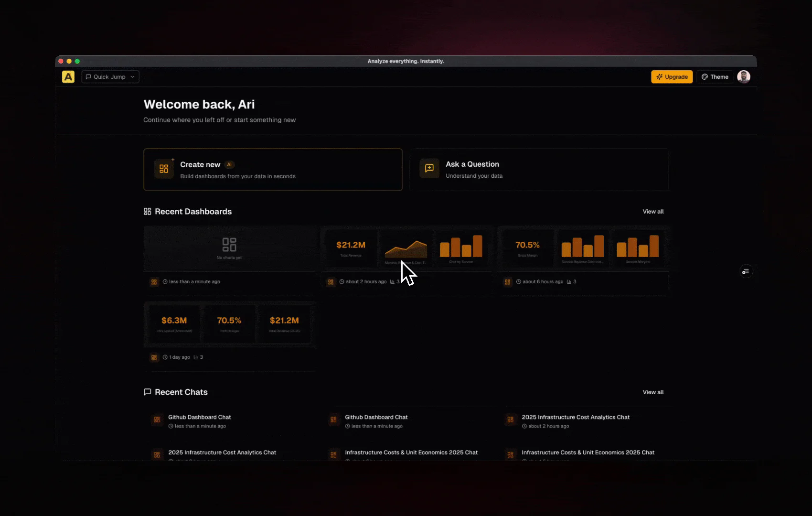
Task: Open 'View all' for Recent Dashboards
Action: click(x=653, y=211)
